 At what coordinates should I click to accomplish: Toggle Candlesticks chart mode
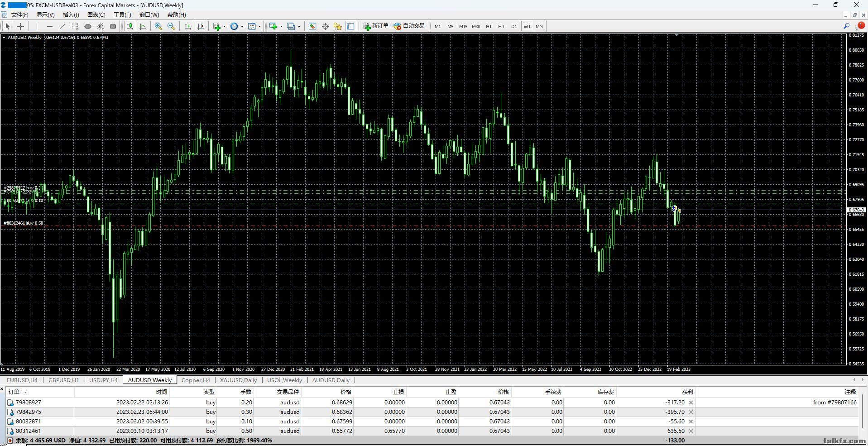click(129, 26)
